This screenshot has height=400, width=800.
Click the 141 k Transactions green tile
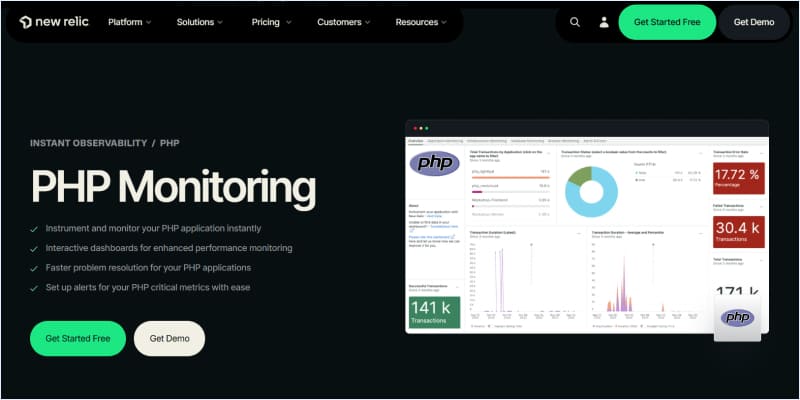pyautogui.click(x=435, y=312)
